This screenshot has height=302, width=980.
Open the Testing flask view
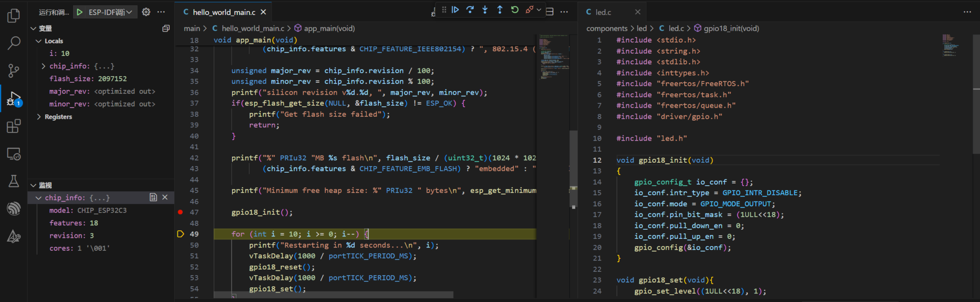pyautogui.click(x=14, y=181)
